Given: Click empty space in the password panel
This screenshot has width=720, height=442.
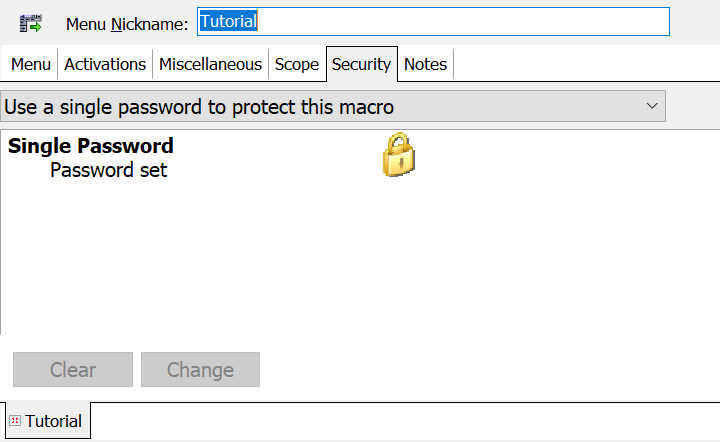Looking at the screenshot, I should 400,270.
